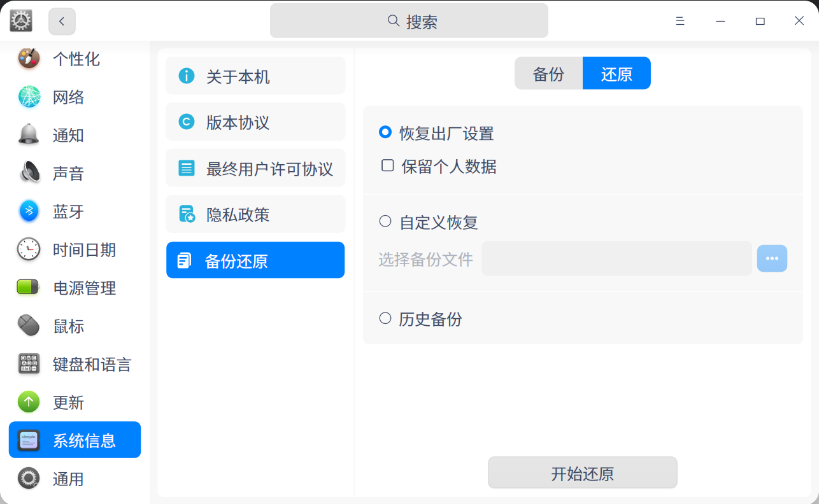
Task: Click the Notification bell icon
Action: click(x=29, y=135)
